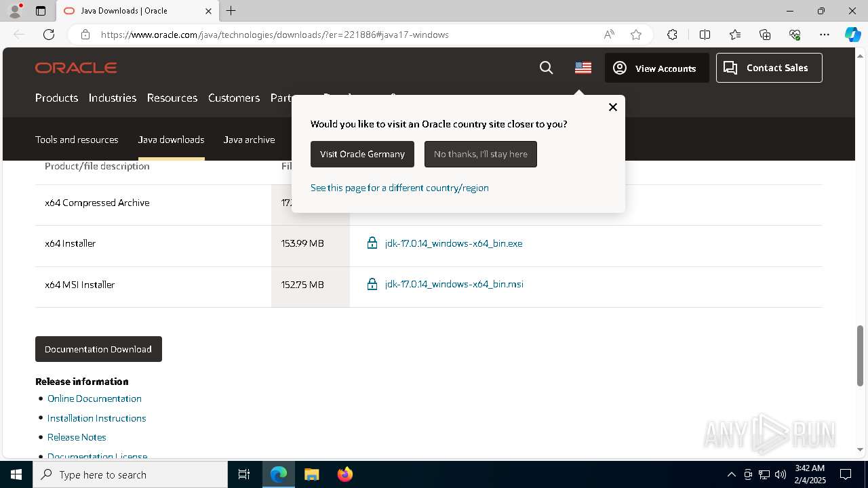See this page for different country link
Viewport: 868px width, 488px height.
(x=399, y=188)
